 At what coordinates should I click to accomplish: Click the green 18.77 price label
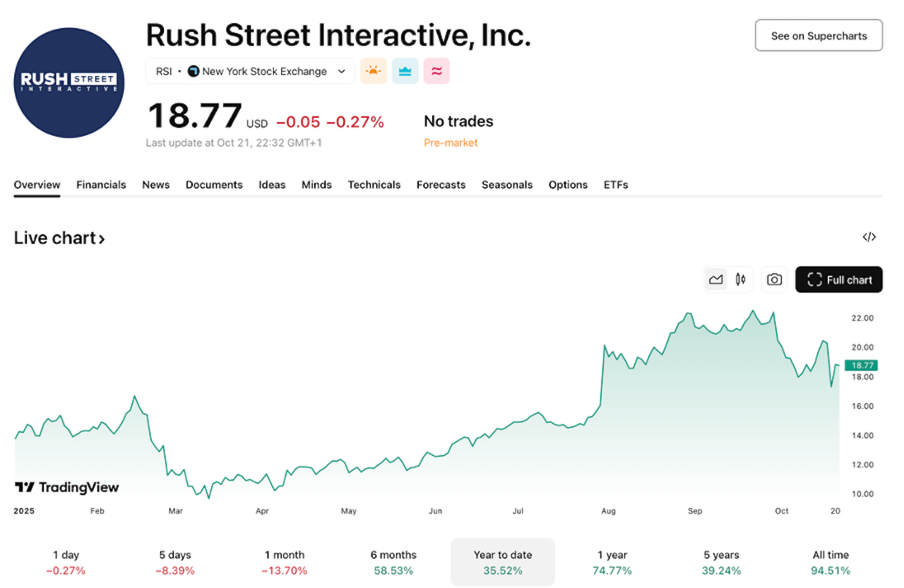coord(860,365)
